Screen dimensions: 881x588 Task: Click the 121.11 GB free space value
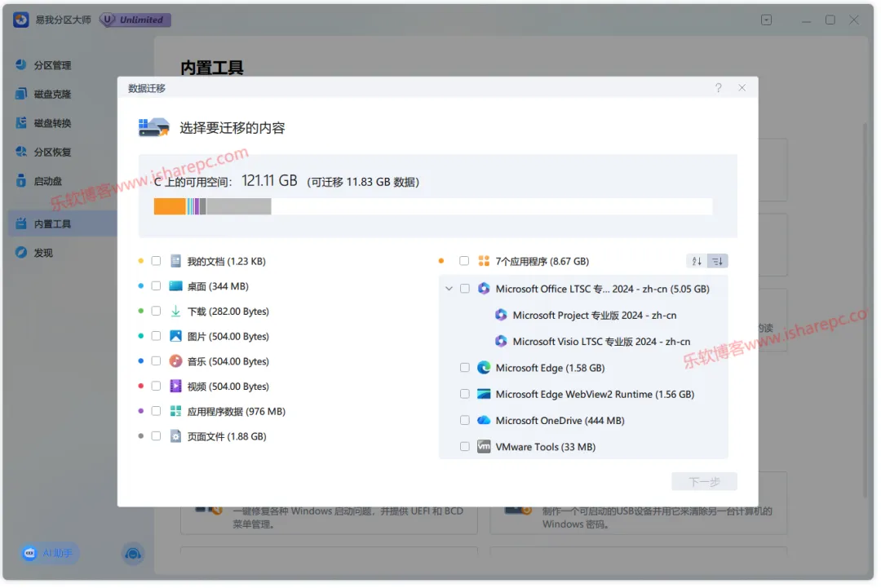270,181
